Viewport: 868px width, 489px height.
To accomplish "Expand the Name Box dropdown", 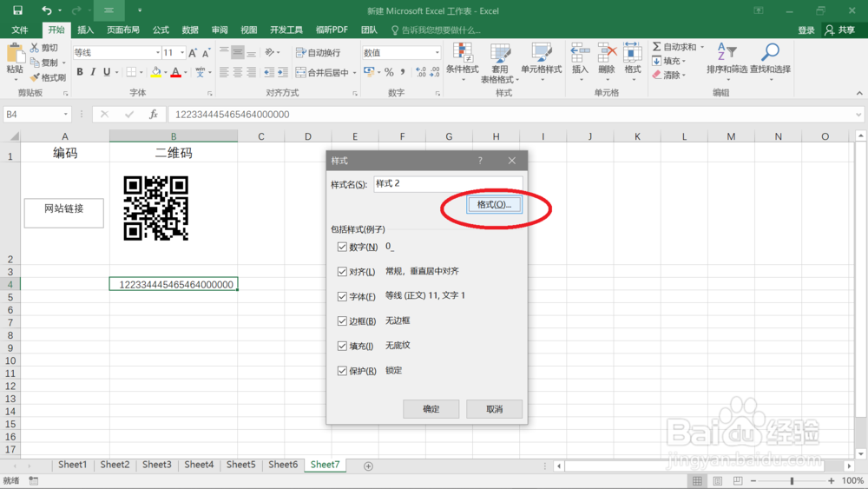I will click(65, 114).
